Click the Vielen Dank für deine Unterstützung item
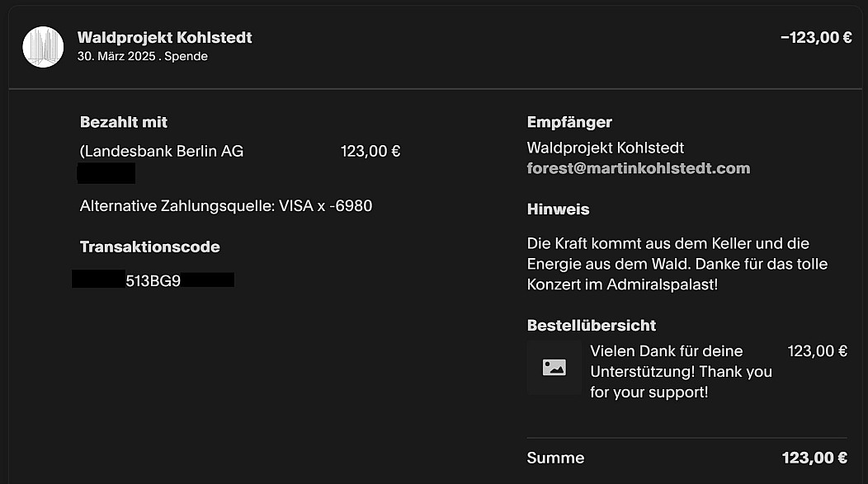 (x=681, y=371)
